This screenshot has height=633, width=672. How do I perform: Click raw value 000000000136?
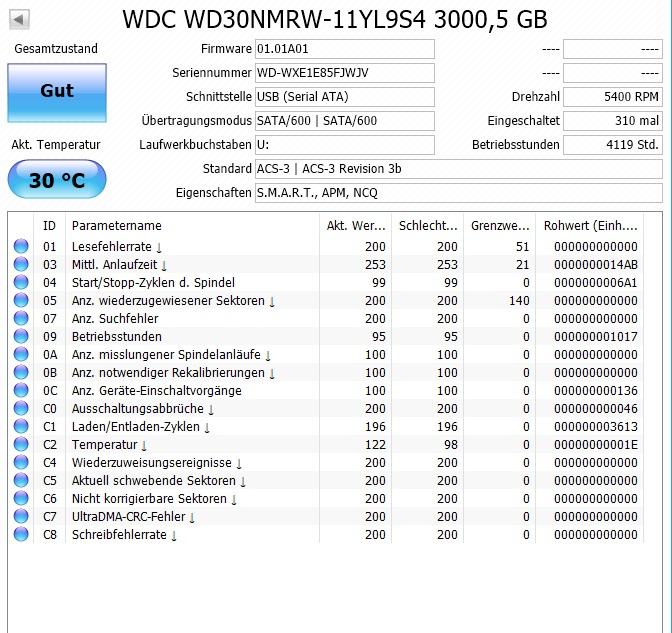[x=596, y=390]
